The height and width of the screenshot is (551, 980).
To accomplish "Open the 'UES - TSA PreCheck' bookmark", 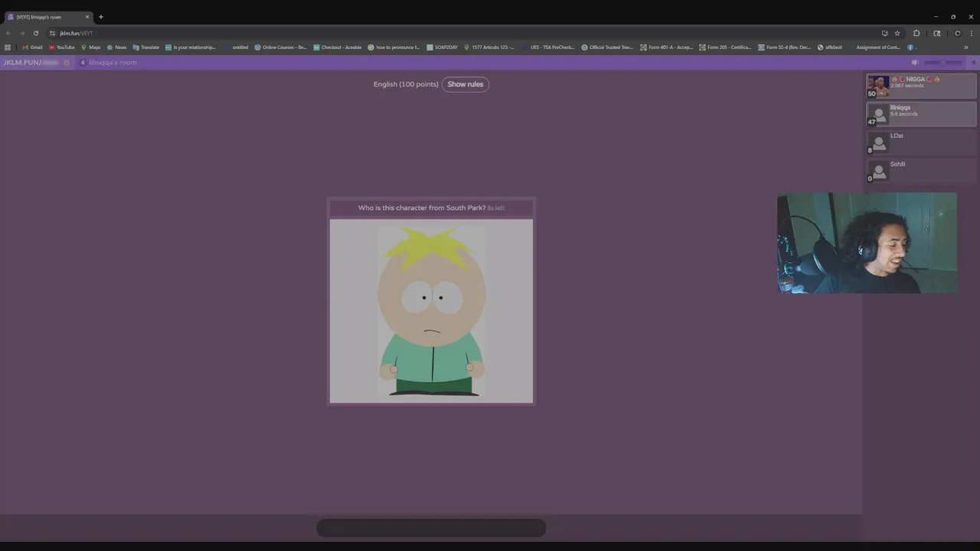I will tap(548, 47).
